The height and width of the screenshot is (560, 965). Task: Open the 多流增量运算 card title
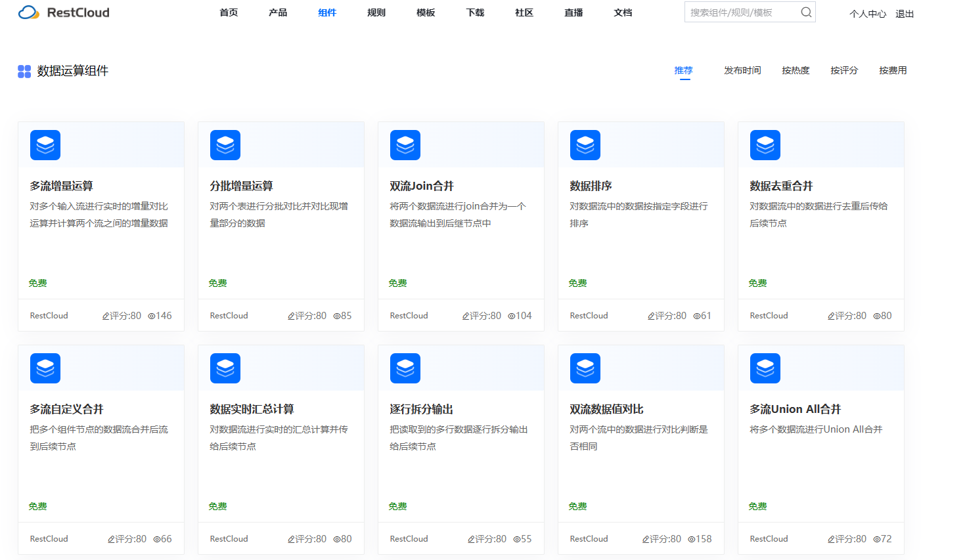[x=61, y=186]
